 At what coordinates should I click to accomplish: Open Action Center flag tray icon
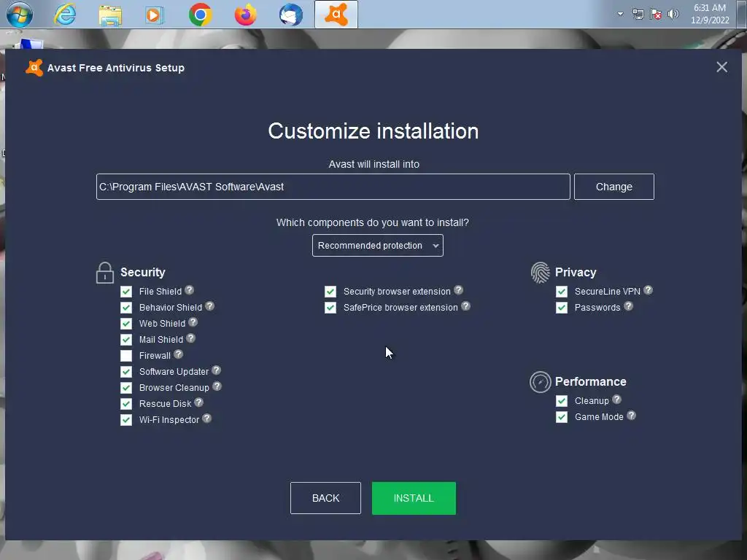click(656, 14)
